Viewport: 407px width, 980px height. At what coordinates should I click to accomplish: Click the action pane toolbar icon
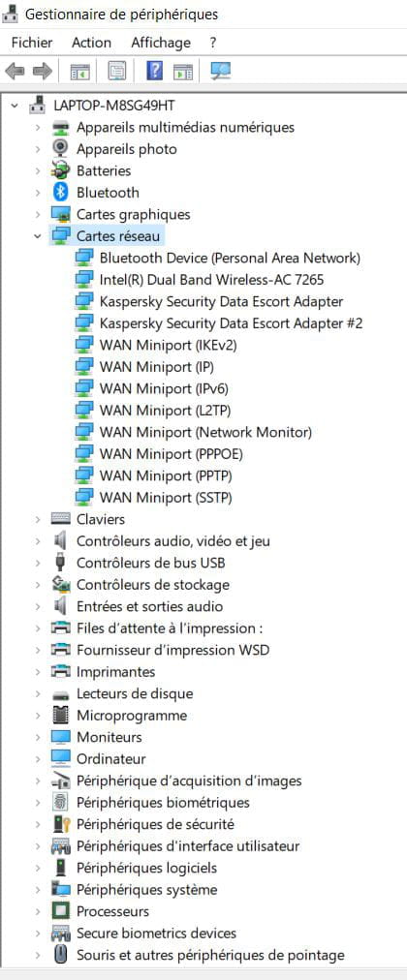click(183, 72)
